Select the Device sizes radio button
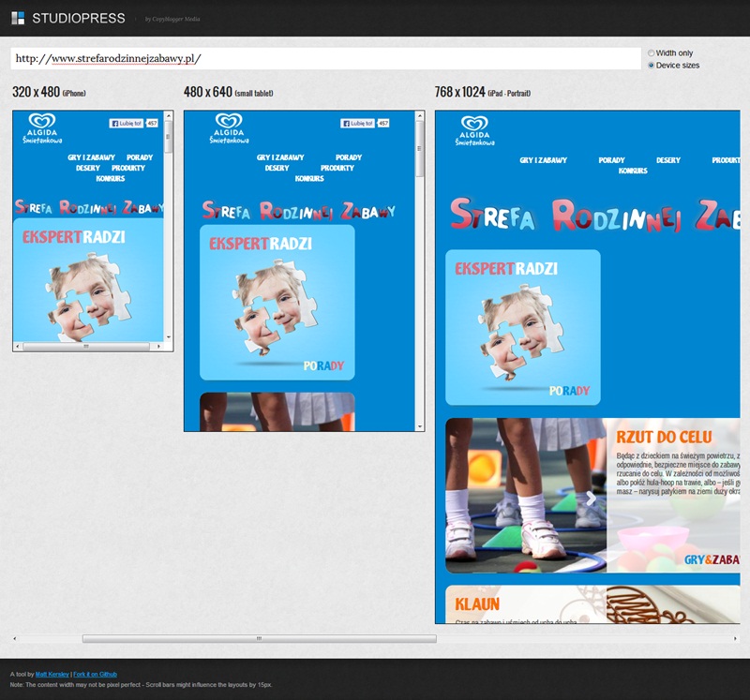 click(651, 65)
